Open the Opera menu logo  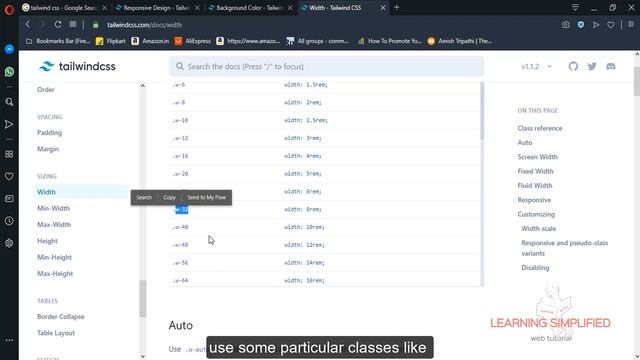coord(9,9)
